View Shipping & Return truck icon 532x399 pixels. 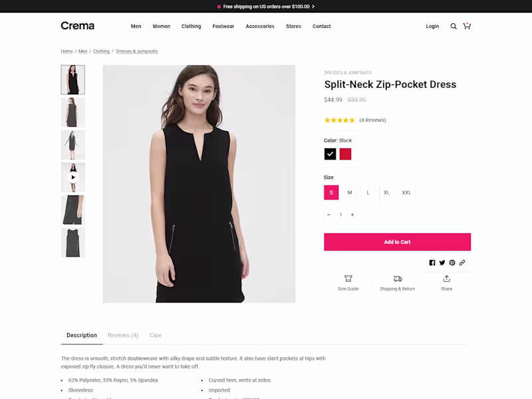[x=397, y=279]
